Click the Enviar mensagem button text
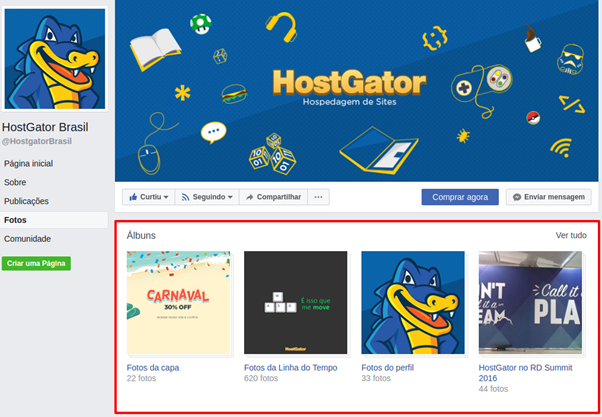Screen dimensions: 602x417 pos(554,197)
